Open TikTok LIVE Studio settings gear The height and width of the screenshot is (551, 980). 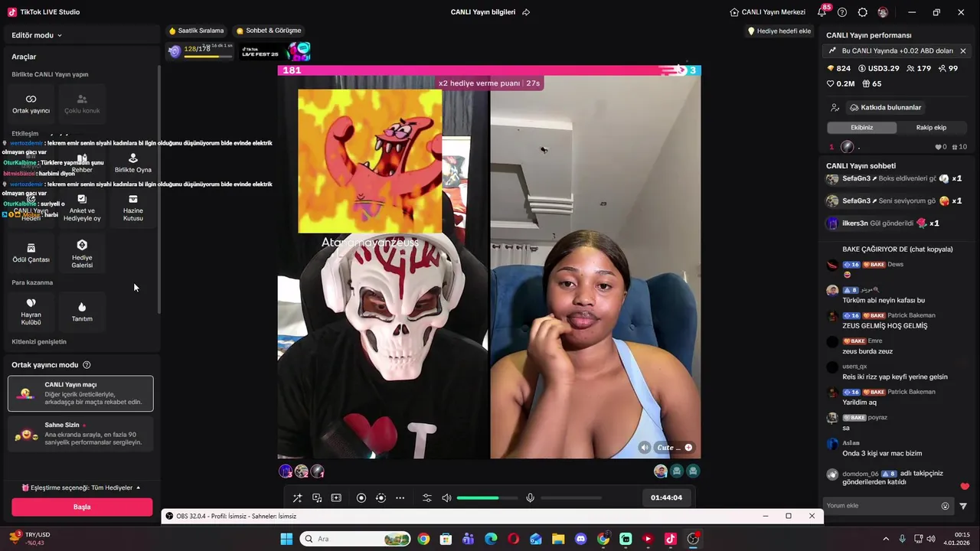pyautogui.click(x=863, y=12)
